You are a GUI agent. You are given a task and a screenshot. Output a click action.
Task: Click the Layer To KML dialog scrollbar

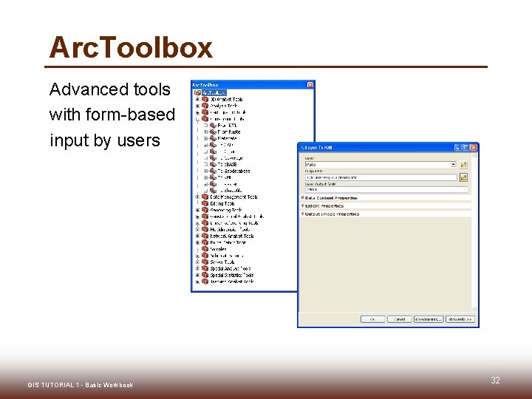[x=474, y=233]
